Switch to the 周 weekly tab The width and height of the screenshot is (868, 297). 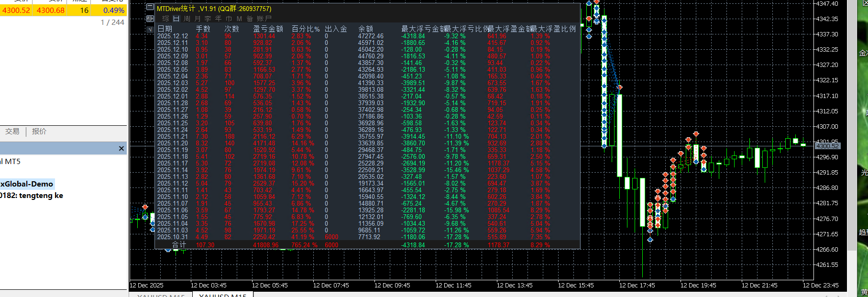tap(187, 19)
